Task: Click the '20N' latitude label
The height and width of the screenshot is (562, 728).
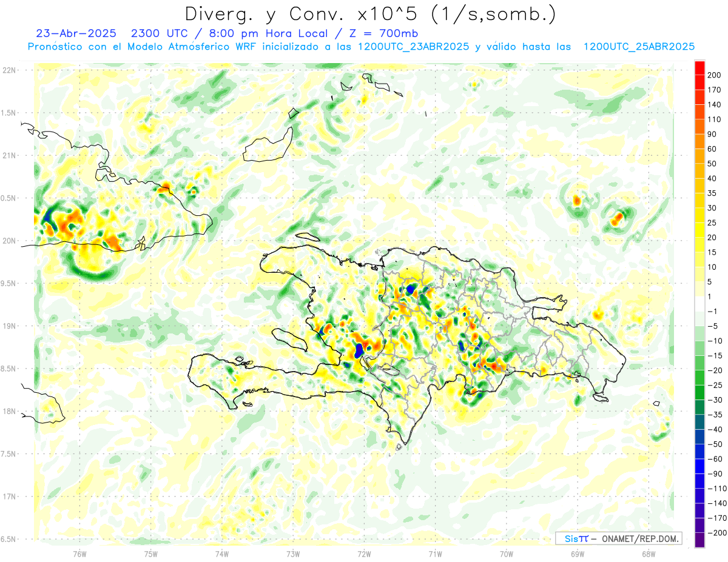Action: pos(9,241)
